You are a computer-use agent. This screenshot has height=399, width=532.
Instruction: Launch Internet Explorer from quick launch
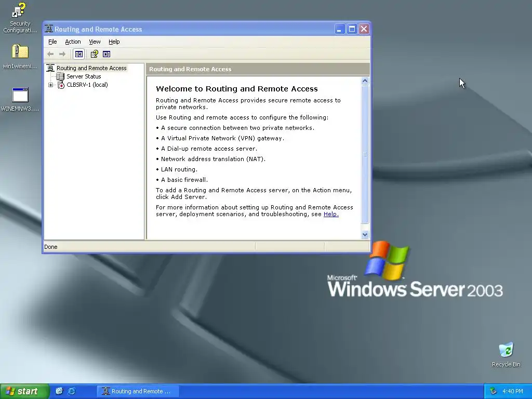(x=72, y=391)
